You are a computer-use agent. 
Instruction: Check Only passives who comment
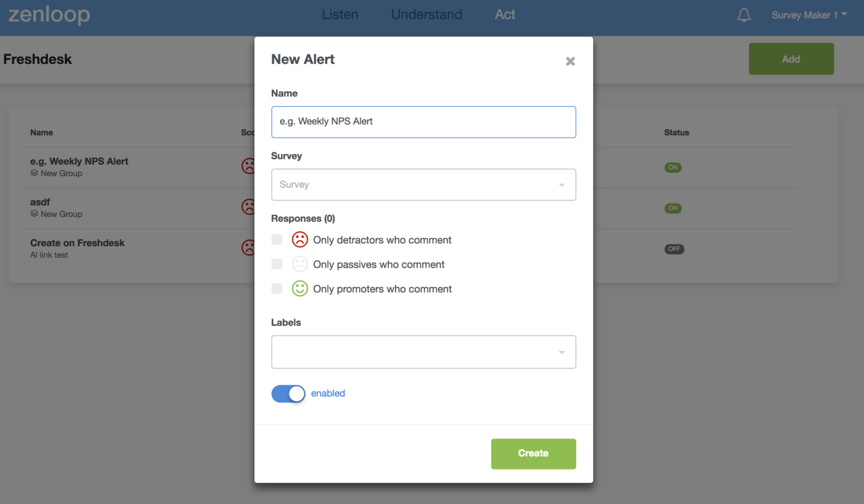pos(276,264)
